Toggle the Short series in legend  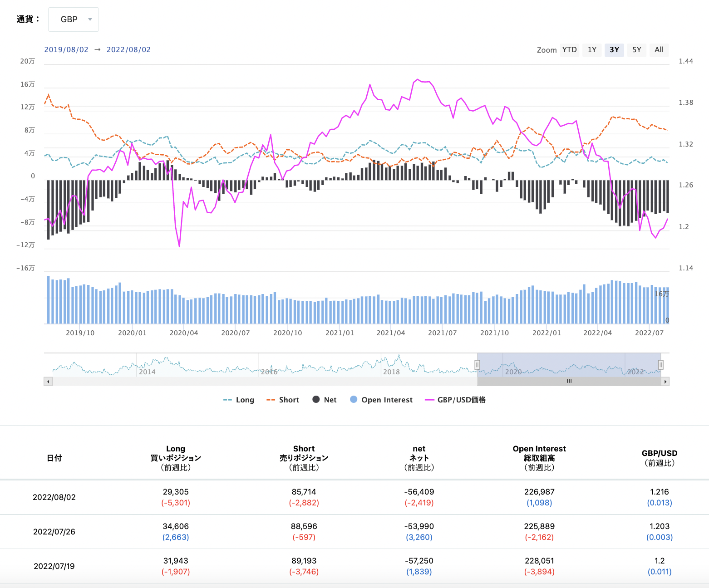pyautogui.click(x=283, y=400)
